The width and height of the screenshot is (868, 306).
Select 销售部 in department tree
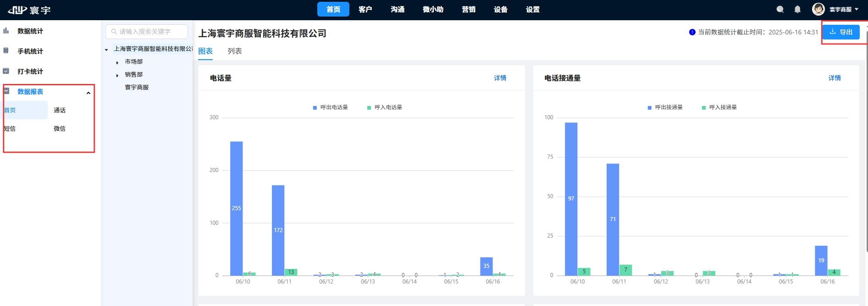(x=134, y=74)
